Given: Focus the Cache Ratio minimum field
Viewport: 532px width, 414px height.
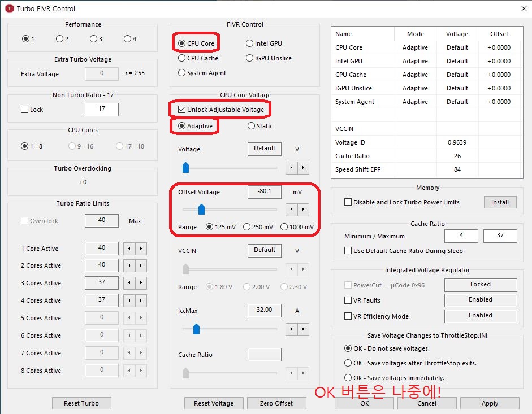Looking at the screenshot, I should pos(461,236).
